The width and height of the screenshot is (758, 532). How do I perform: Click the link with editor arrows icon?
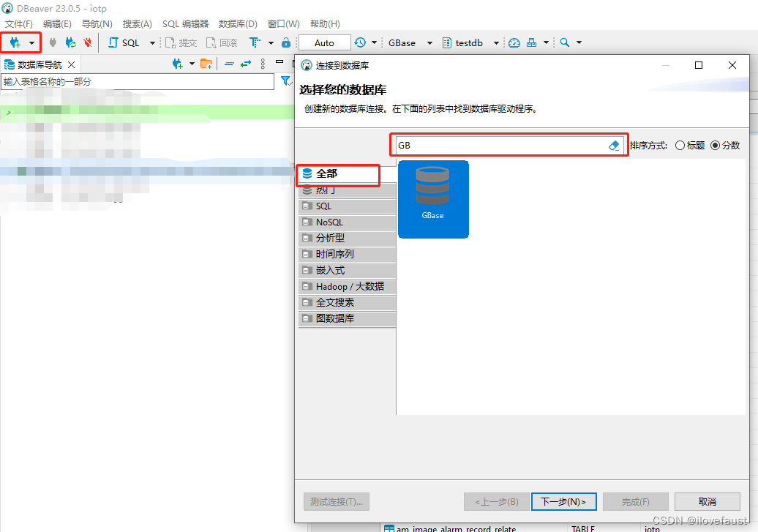246,64
